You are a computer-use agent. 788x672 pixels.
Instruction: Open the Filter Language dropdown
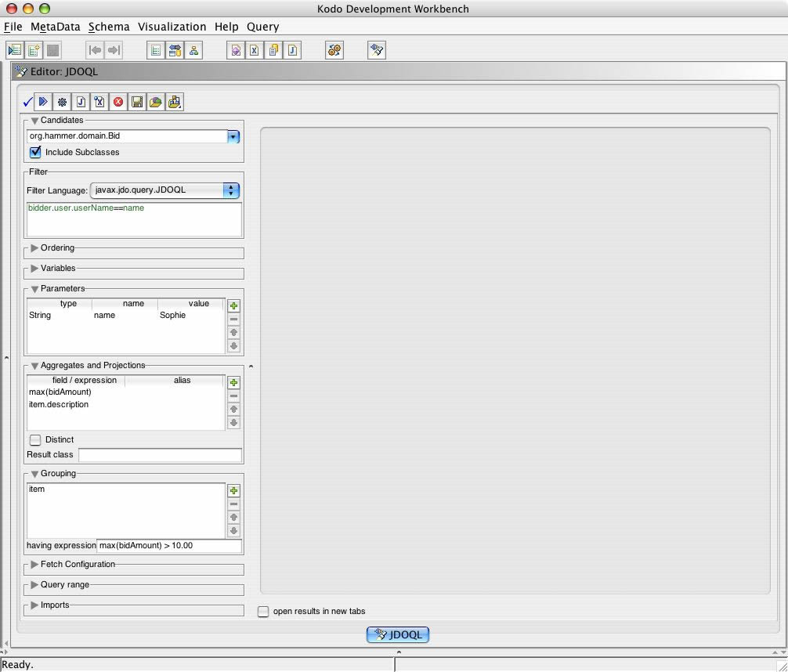[231, 190]
